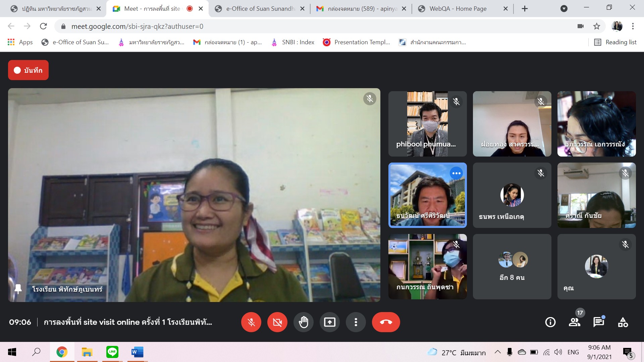Click the red บันทึก recording button
This screenshot has height=362, width=644.
point(28,70)
